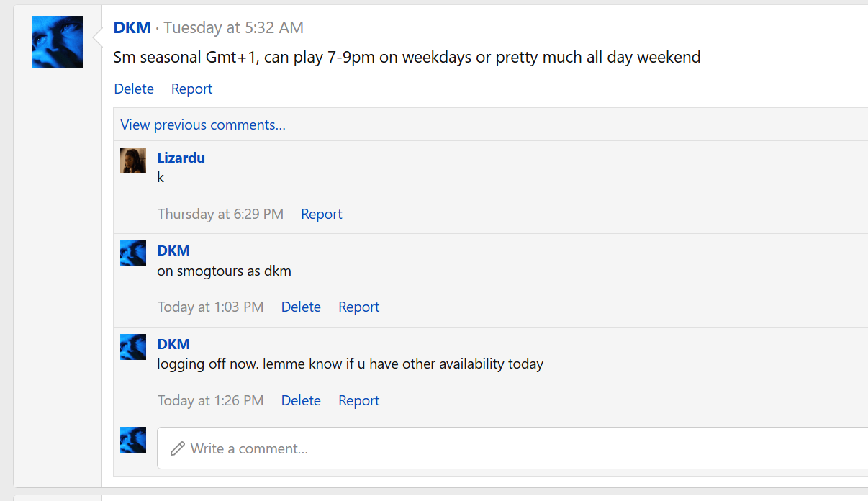The width and height of the screenshot is (868, 501).
Task: Report Lizardu's 'k' comment
Action: click(x=322, y=214)
